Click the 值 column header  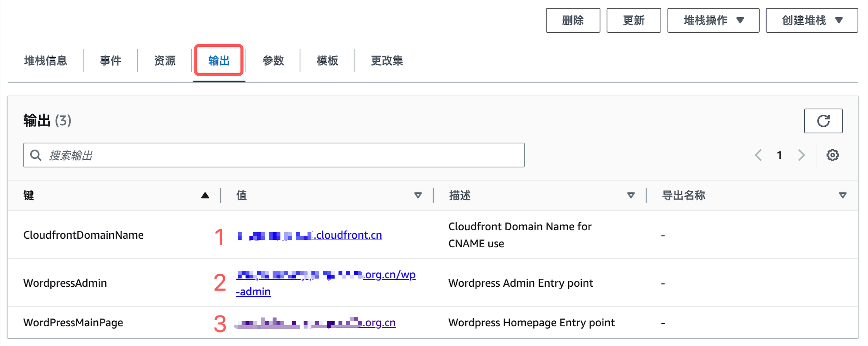click(x=241, y=196)
